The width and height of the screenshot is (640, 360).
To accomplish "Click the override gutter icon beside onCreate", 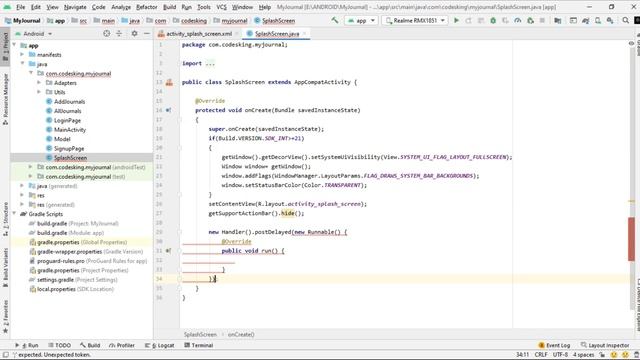I will click(168, 110).
